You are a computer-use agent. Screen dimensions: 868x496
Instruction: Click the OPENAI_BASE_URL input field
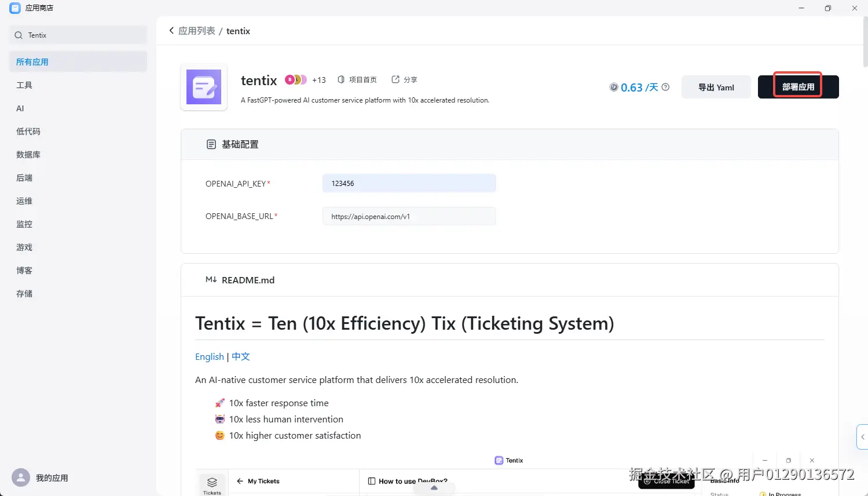409,216
